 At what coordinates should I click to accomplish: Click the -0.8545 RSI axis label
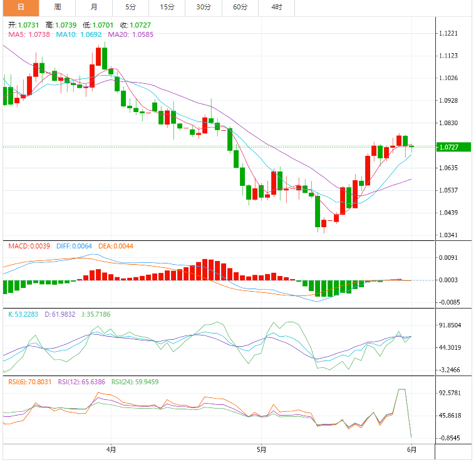tap(450, 438)
